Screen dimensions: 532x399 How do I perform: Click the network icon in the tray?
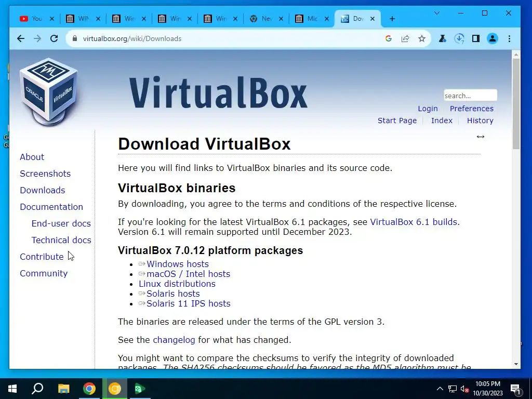click(x=453, y=389)
